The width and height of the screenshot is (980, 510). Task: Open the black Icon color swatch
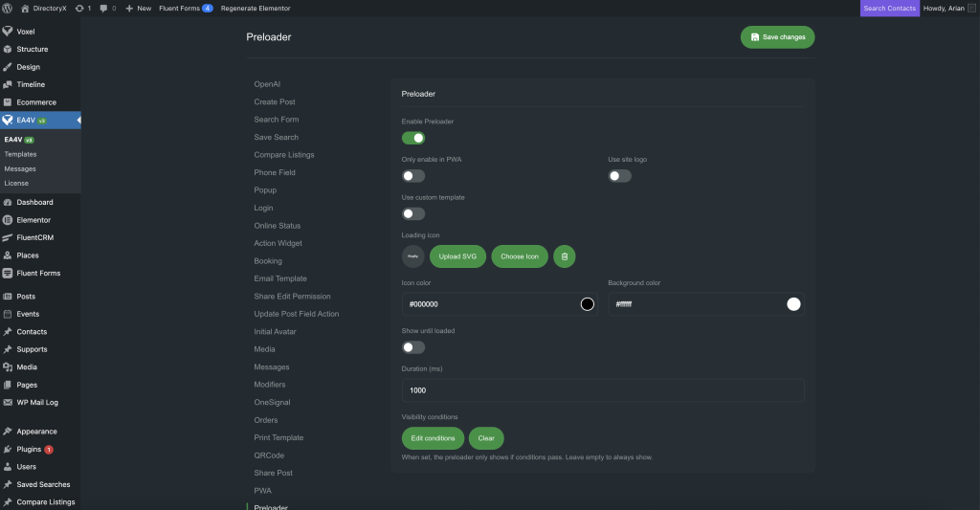pyautogui.click(x=587, y=304)
